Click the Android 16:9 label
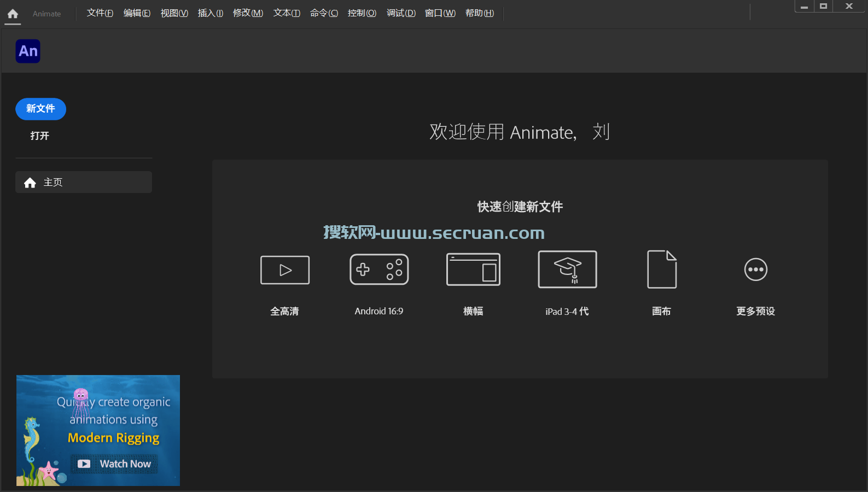The height and width of the screenshot is (492, 868). point(378,311)
